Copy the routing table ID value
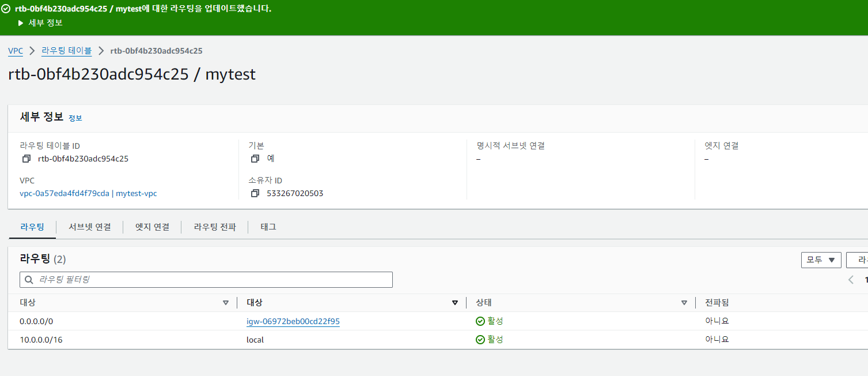The image size is (868, 376). coord(26,159)
